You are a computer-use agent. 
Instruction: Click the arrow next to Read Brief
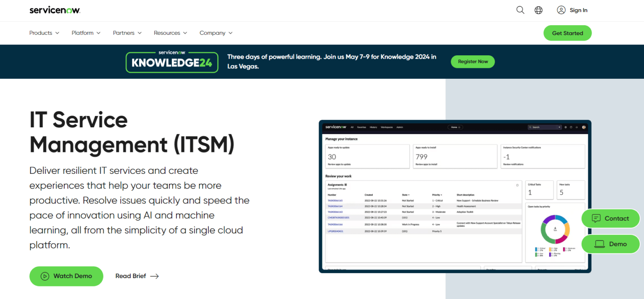154,276
